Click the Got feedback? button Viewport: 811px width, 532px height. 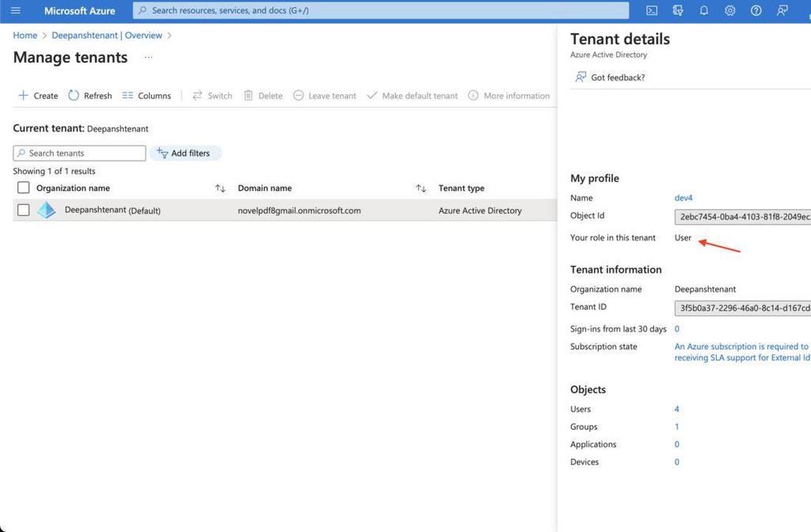(x=611, y=77)
